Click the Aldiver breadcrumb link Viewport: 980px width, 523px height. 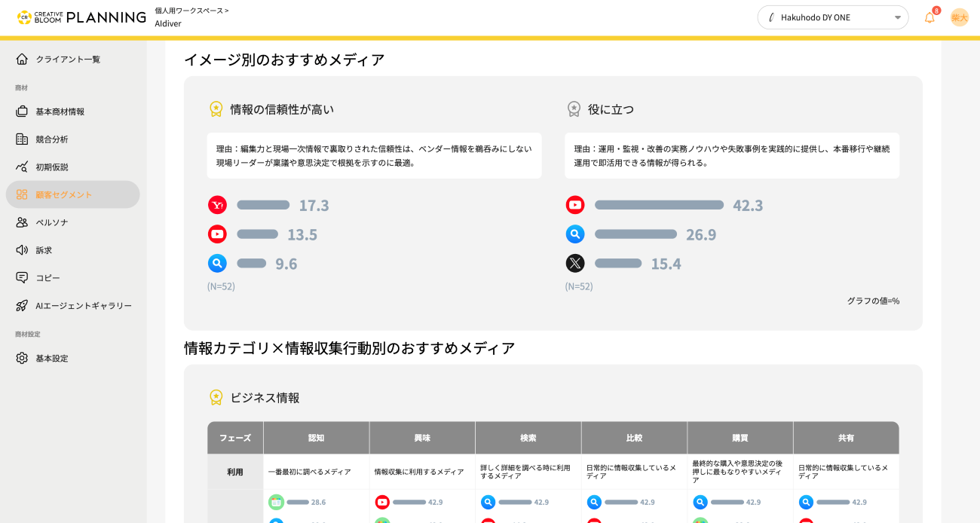point(167,23)
